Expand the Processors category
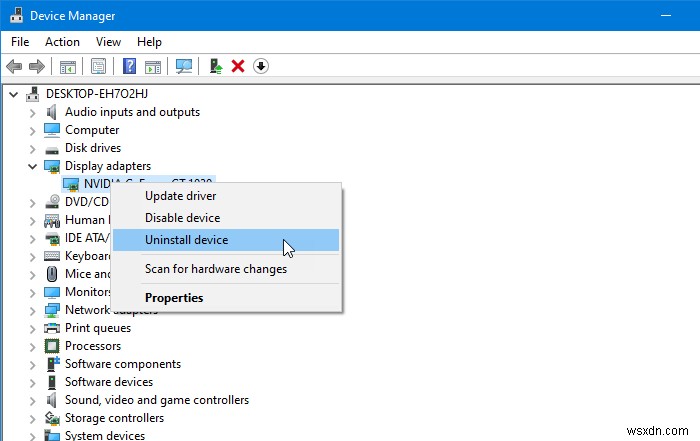The image size is (700, 441). [33, 347]
